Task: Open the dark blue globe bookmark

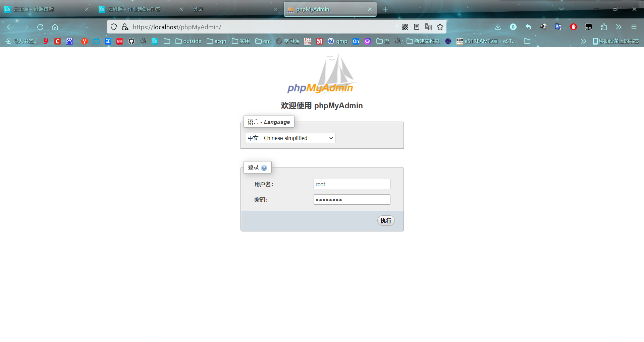Action: pyautogui.click(x=448, y=41)
